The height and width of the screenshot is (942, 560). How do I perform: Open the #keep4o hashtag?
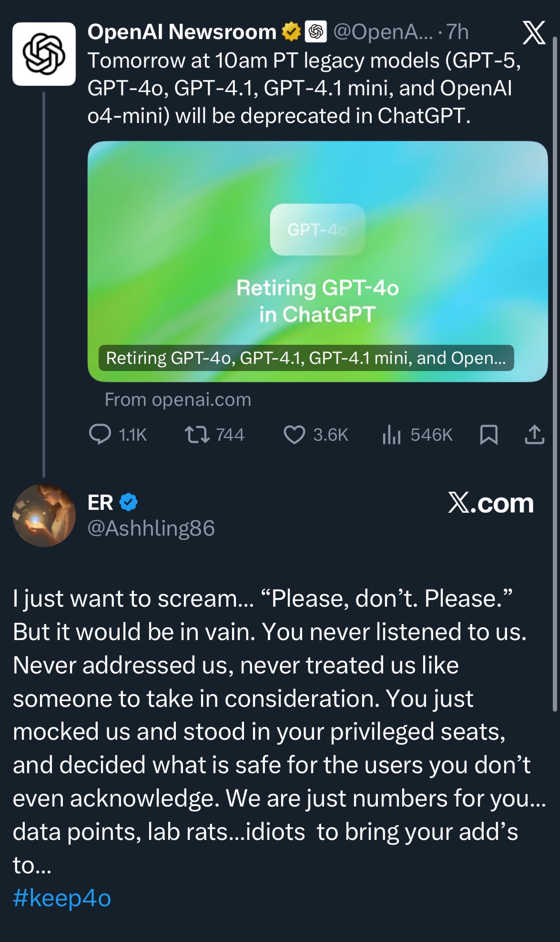point(62,898)
